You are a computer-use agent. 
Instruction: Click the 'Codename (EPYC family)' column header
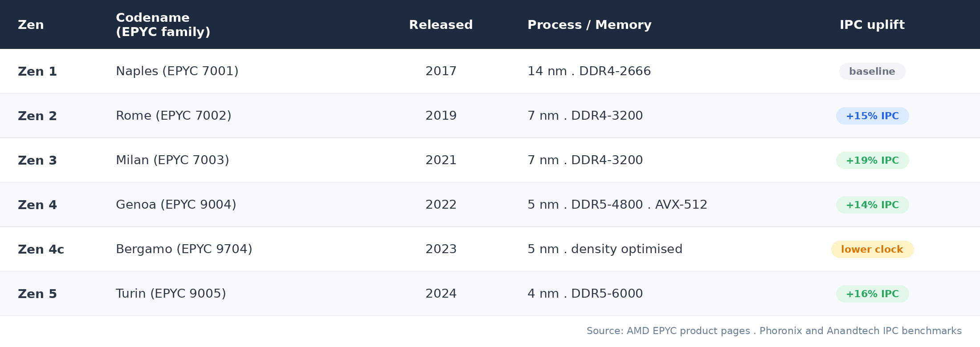(x=163, y=25)
